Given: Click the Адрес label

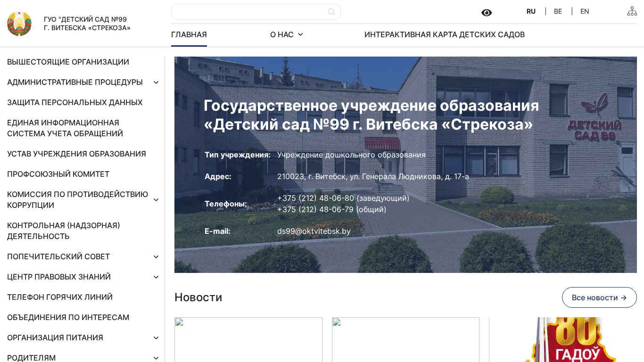Looking at the screenshot, I should pyautogui.click(x=218, y=176).
